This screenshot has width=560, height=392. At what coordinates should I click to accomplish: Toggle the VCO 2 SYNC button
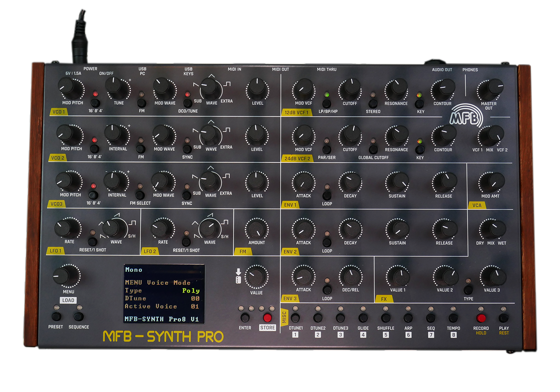click(x=187, y=149)
